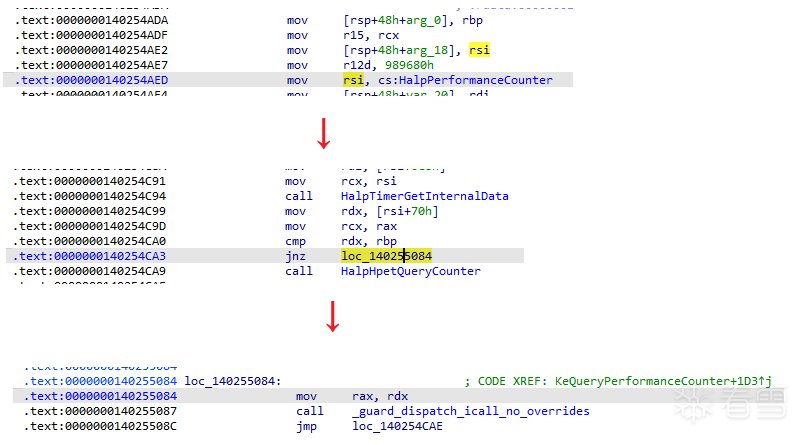The image size is (807, 445).
Task: Select the constant 989680h operand
Action: click(409, 65)
